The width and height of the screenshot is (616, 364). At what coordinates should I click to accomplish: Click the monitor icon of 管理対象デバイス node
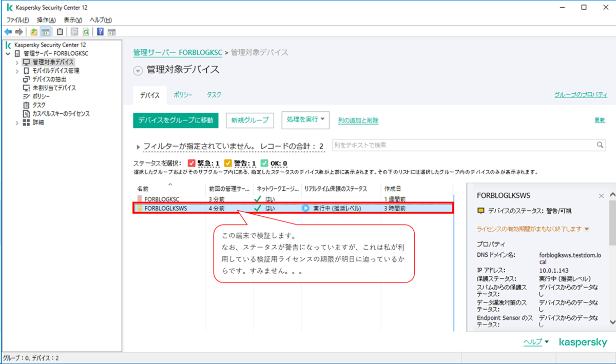click(x=27, y=62)
